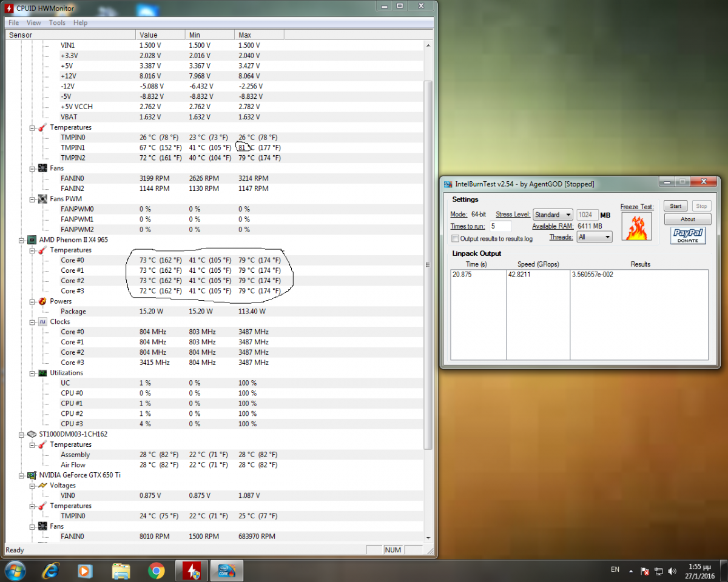The height and width of the screenshot is (582, 728).
Task: Open the File menu in HWMonitor
Action: coord(13,22)
